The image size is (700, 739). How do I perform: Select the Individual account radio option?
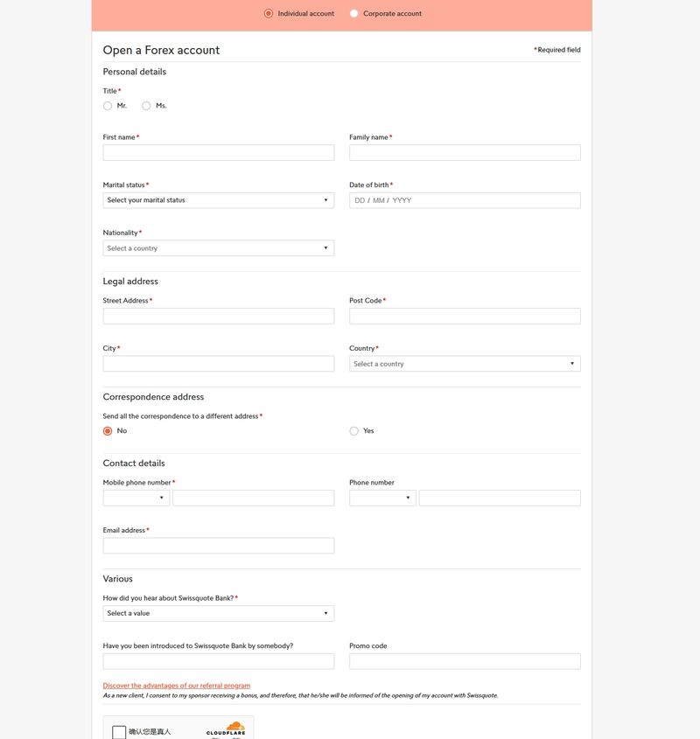(x=268, y=14)
